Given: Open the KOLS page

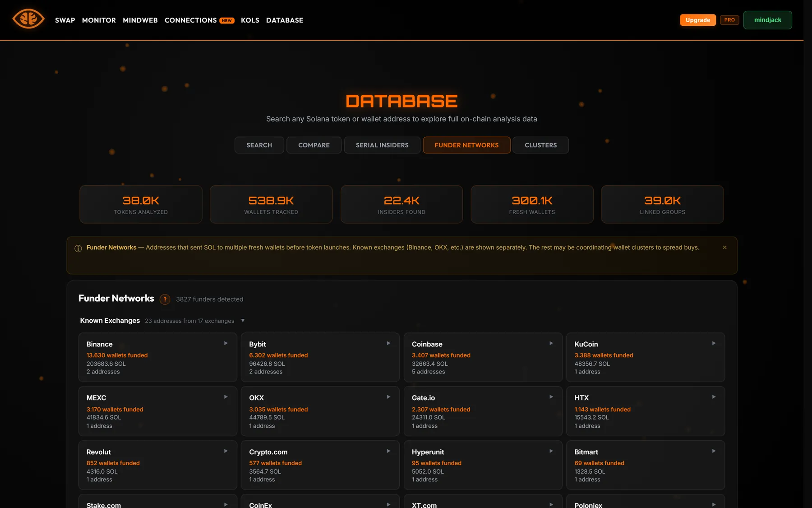Looking at the screenshot, I should tap(250, 20).
